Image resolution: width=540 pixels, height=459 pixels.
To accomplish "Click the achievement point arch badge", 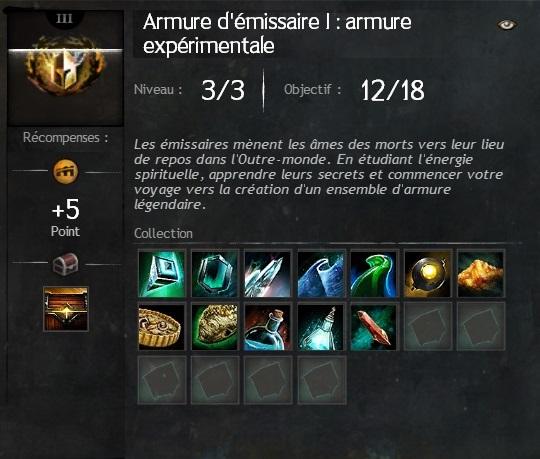I will (x=65, y=171).
